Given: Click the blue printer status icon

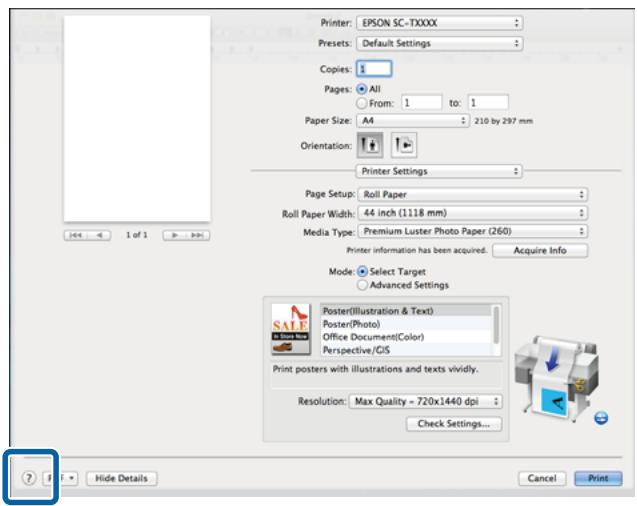Looking at the screenshot, I should (601, 417).
